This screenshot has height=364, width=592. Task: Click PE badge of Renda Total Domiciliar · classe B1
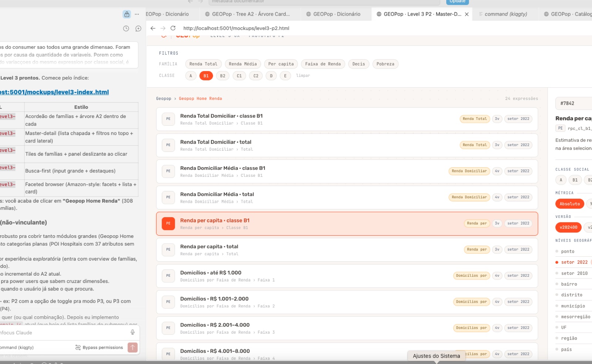(x=168, y=119)
